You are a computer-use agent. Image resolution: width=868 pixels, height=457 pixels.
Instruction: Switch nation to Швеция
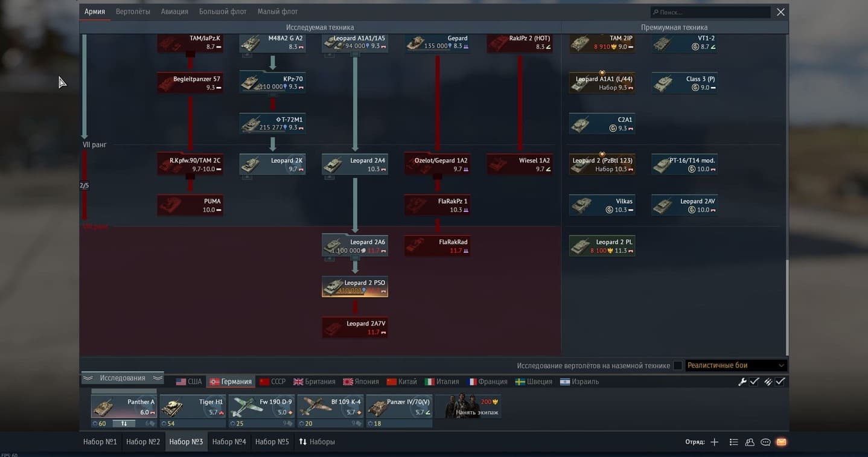[534, 382]
